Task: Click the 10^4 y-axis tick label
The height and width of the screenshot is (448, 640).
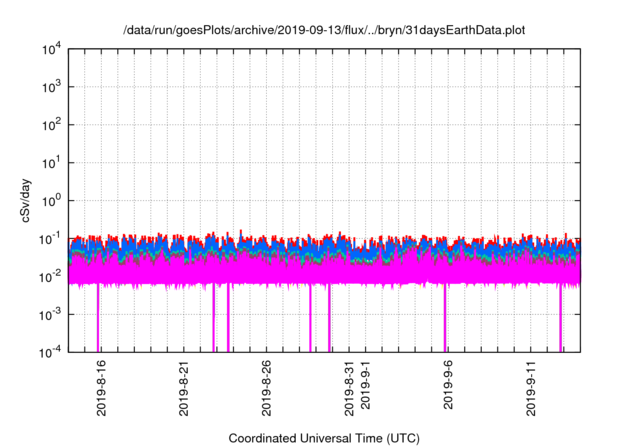Action: 51,49
